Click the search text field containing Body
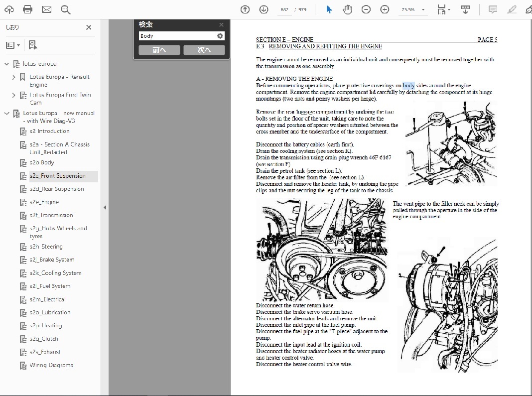This screenshot has height=396, width=532. coord(178,36)
